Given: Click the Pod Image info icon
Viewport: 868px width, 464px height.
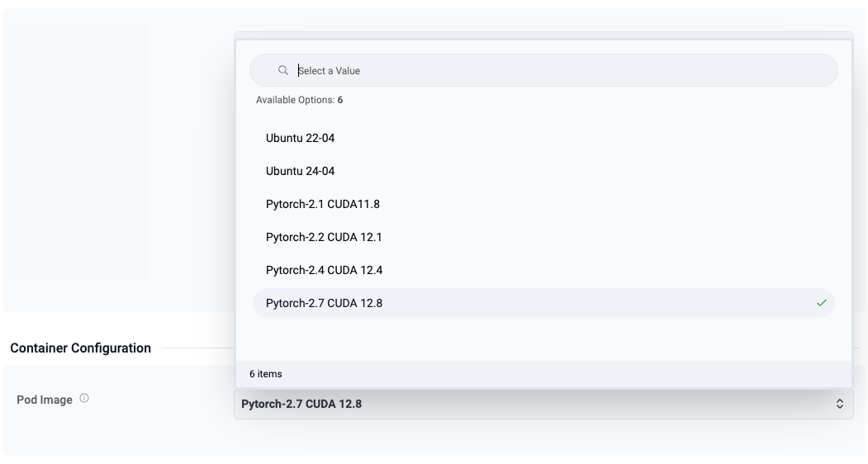Looking at the screenshot, I should coord(84,399).
